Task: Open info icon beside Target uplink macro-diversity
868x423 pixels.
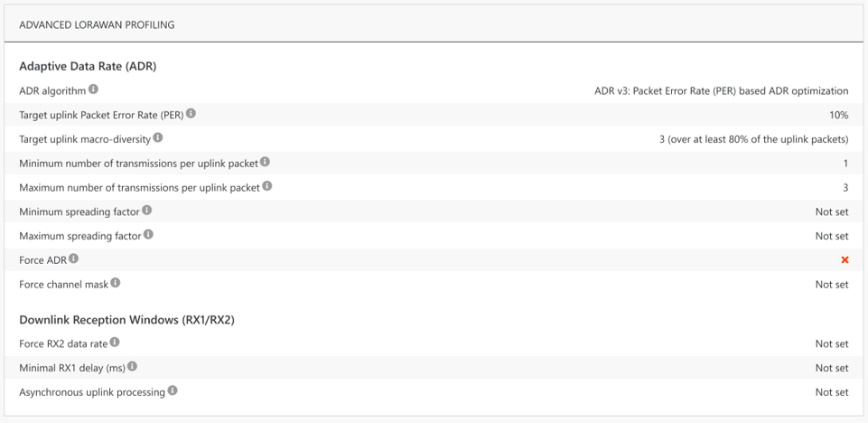Action: pyautogui.click(x=158, y=138)
